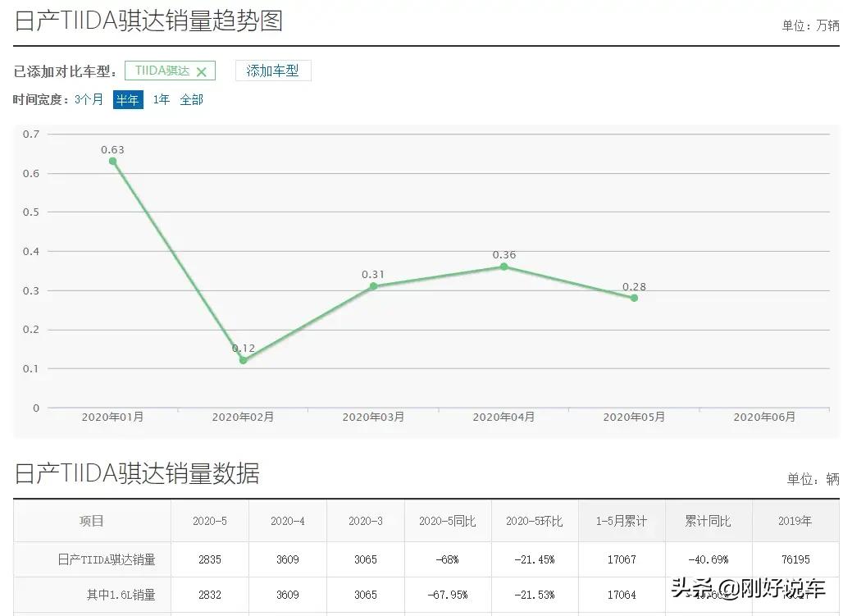Click the May data point labeled 0.28
This screenshot has width=843, height=616.
(634, 298)
